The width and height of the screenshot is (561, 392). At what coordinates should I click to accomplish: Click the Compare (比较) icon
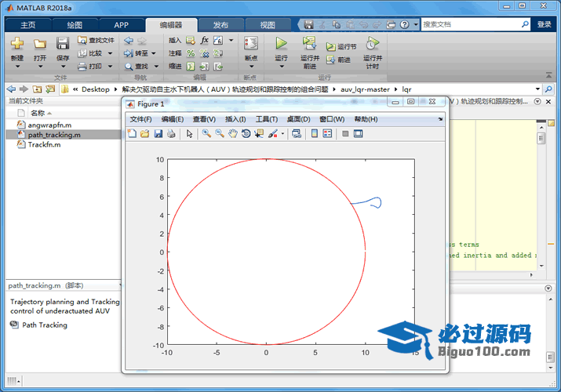pos(82,53)
